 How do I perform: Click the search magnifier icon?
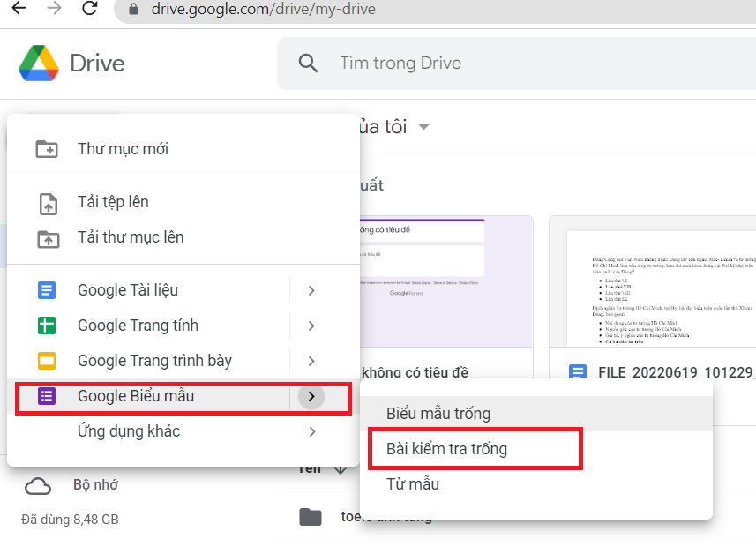308,64
